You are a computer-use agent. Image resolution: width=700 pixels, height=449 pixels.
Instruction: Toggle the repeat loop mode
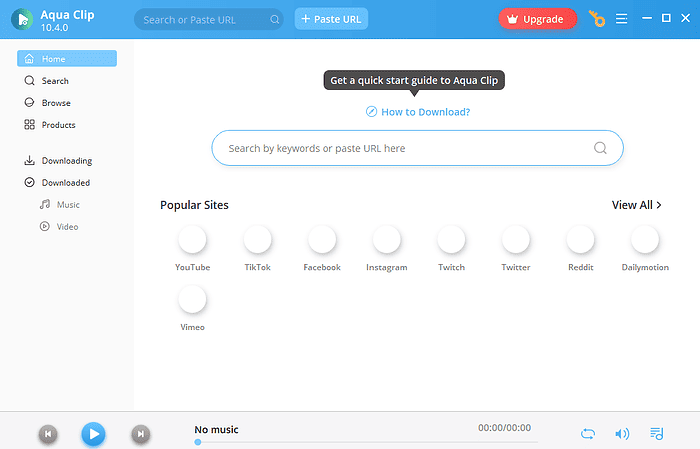588,433
